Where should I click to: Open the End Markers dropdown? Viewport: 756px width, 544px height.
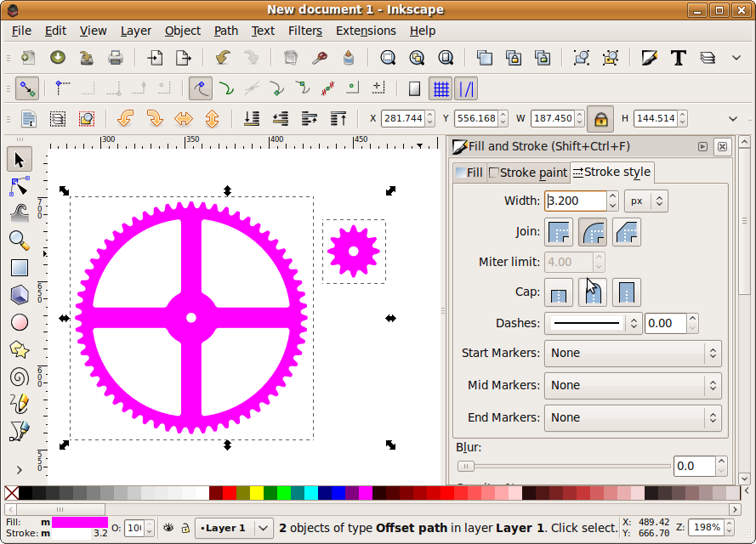coord(633,417)
